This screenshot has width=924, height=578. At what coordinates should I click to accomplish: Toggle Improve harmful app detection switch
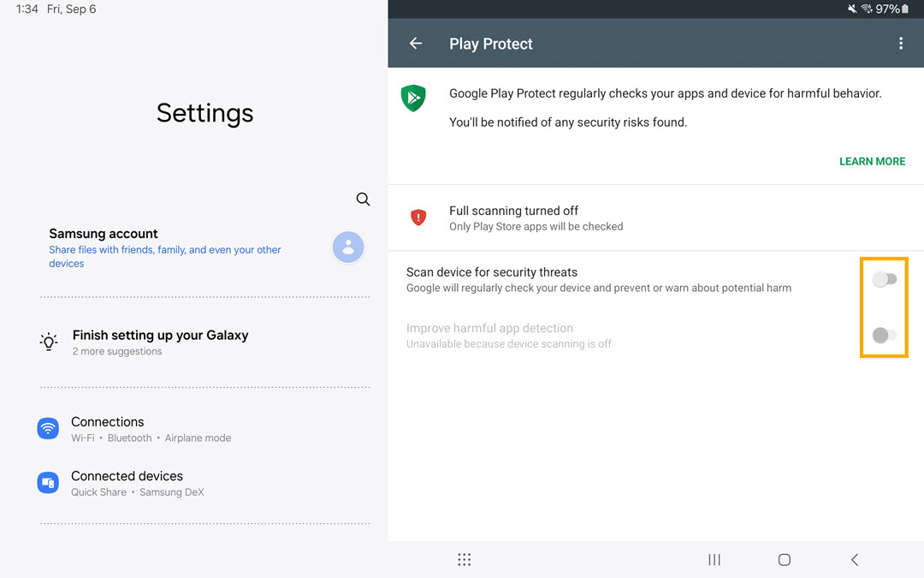pyautogui.click(x=884, y=335)
